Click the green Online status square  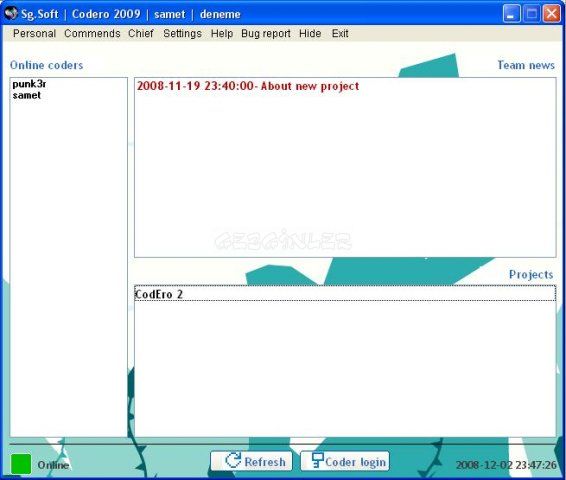[21, 464]
